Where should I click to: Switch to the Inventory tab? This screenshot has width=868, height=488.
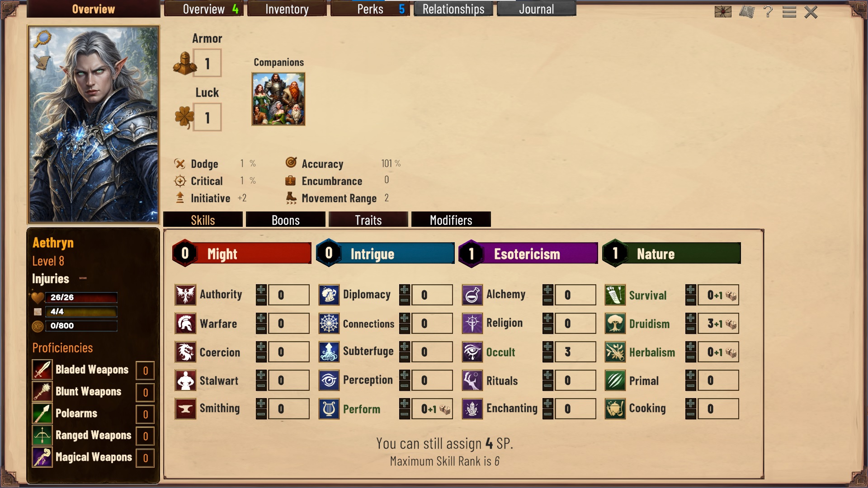coord(287,9)
